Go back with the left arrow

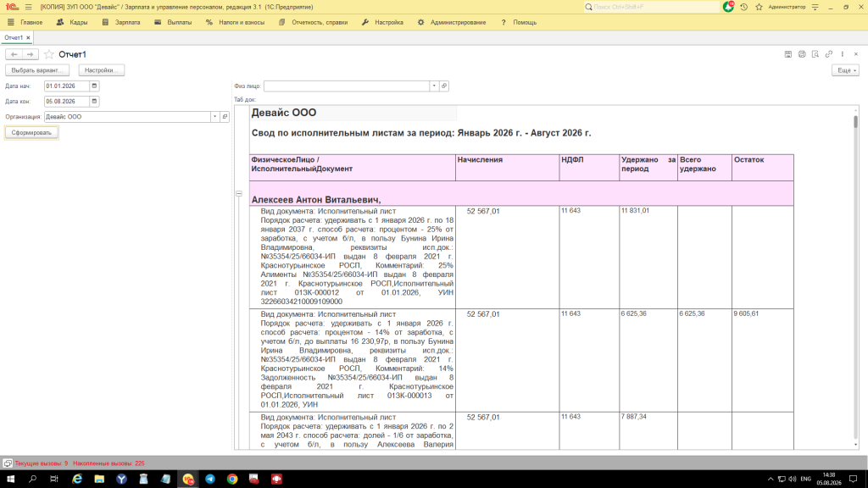click(14, 54)
